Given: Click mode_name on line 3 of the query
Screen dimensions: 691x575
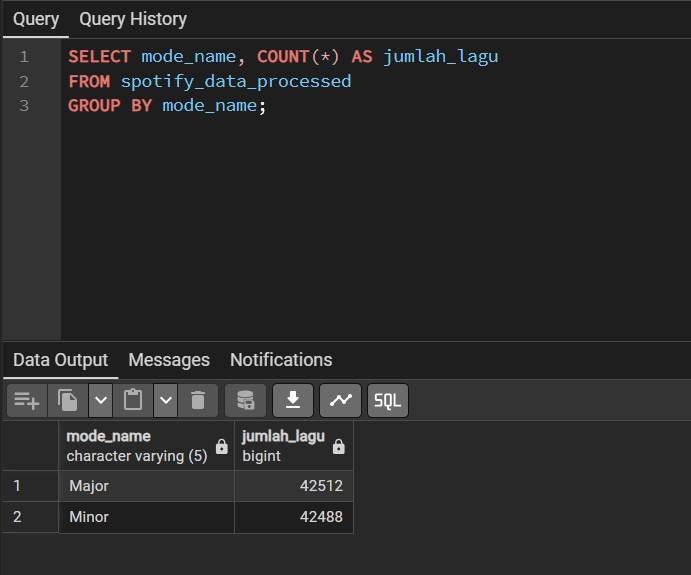Looking at the screenshot, I should (x=210, y=106).
